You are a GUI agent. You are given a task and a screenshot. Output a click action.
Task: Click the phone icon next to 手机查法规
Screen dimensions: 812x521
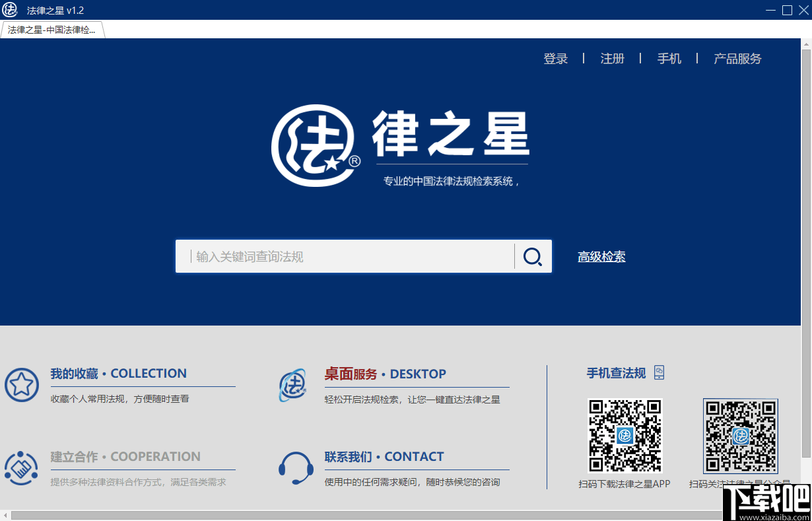pos(658,372)
